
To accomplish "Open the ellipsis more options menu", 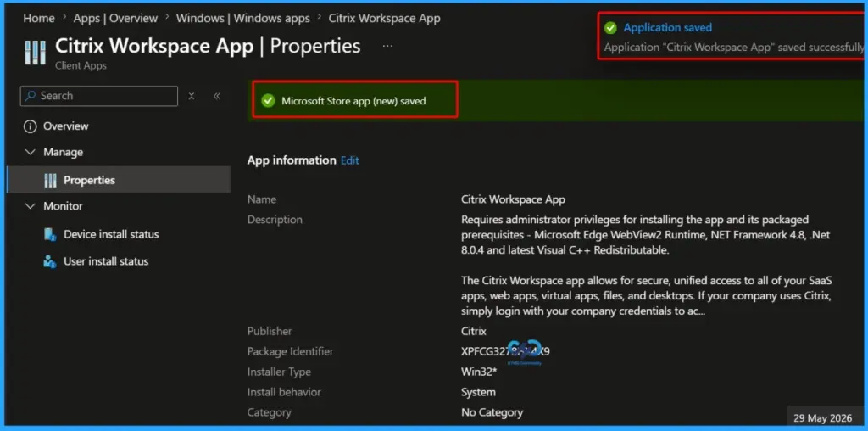I will 387,46.
